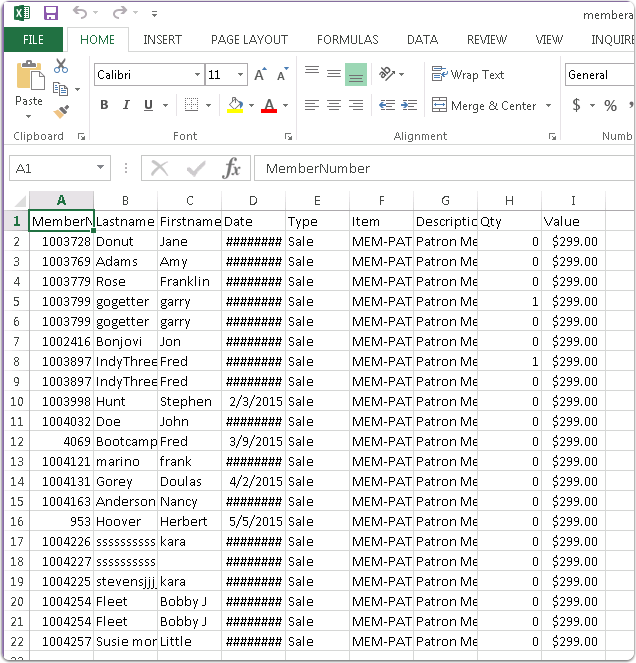Click the Increase Font Size icon
This screenshot has width=636, height=663.
point(260,75)
